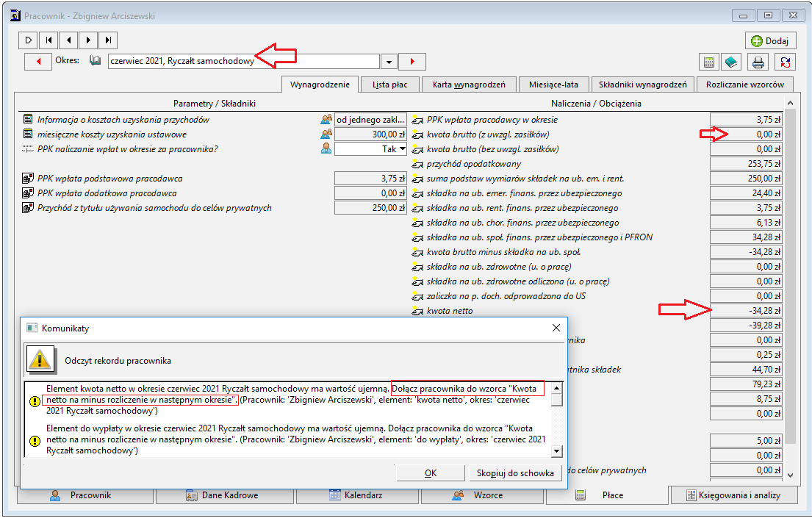The width and height of the screenshot is (812, 521).
Task: Click the Dodaj button
Action: pyautogui.click(x=770, y=41)
